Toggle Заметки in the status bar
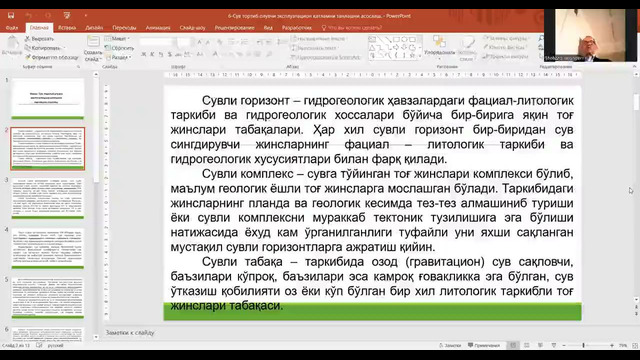640x360 pixels. (450, 345)
